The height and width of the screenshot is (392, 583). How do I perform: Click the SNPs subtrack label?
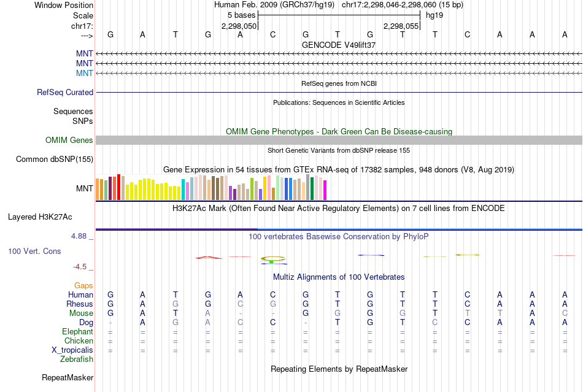tap(83, 121)
